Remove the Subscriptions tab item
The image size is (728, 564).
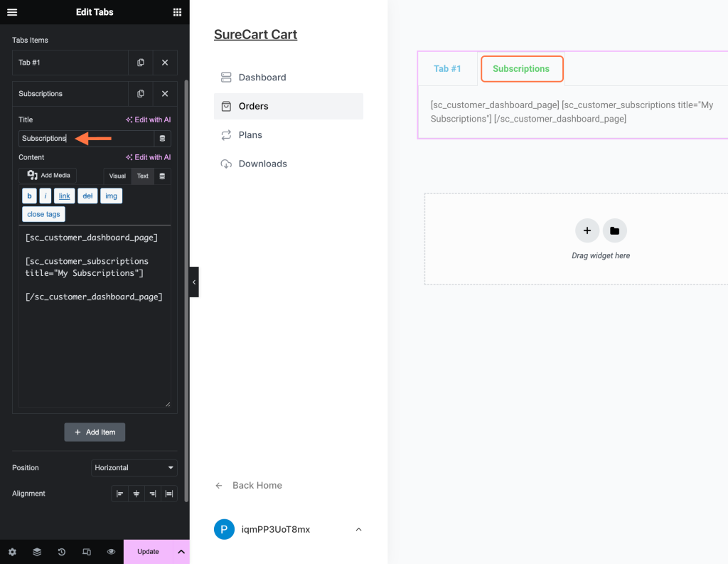[x=165, y=94]
